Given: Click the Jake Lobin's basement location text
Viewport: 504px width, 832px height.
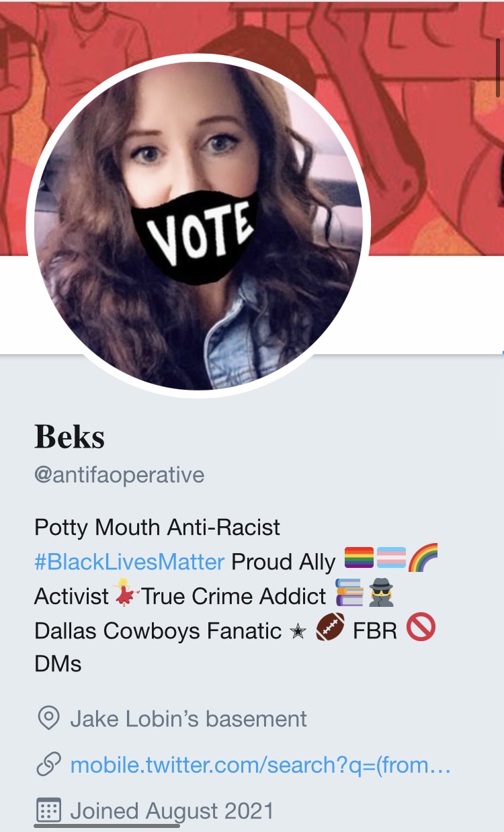Looking at the screenshot, I should click(188, 719).
